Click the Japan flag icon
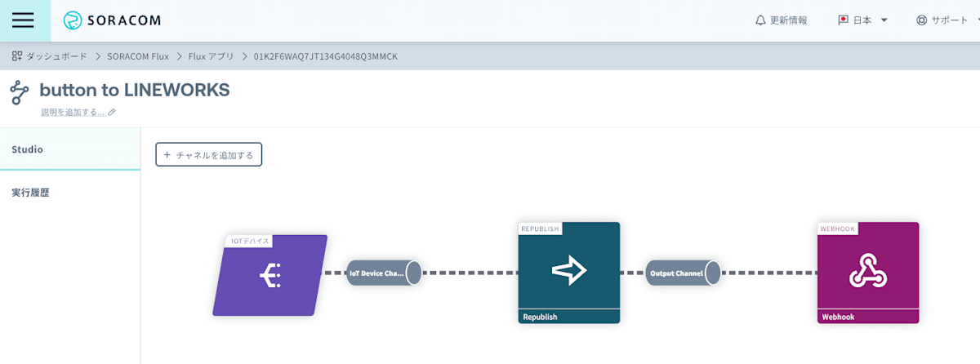This screenshot has height=364, width=980. point(844,20)
